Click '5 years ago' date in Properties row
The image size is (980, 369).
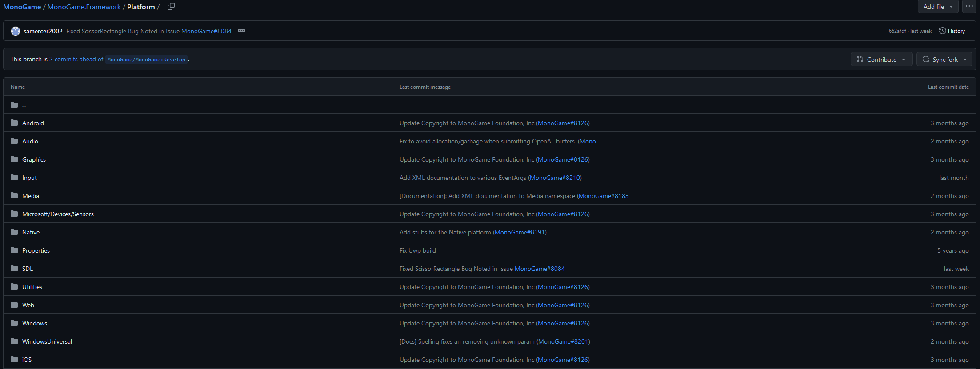(x=953, y=250)
